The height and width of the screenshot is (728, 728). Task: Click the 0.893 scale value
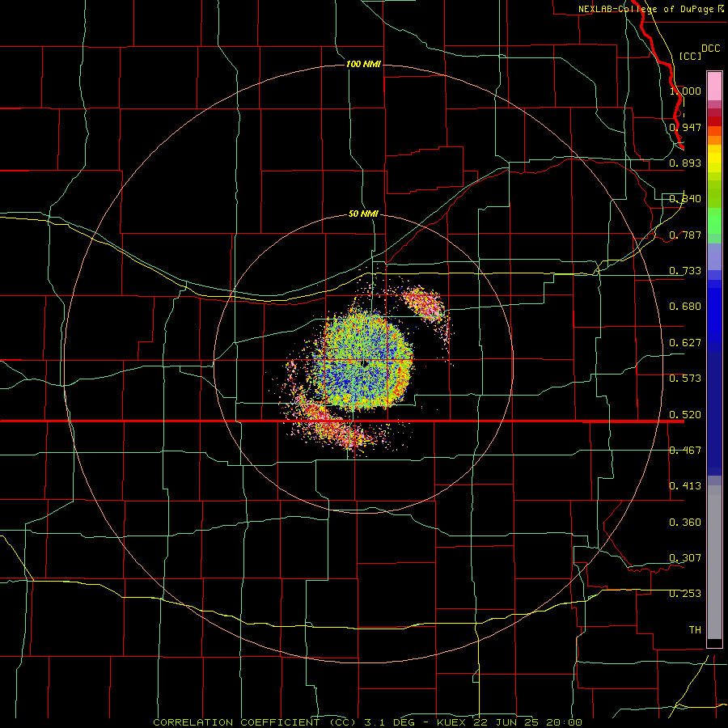[685, 163]
